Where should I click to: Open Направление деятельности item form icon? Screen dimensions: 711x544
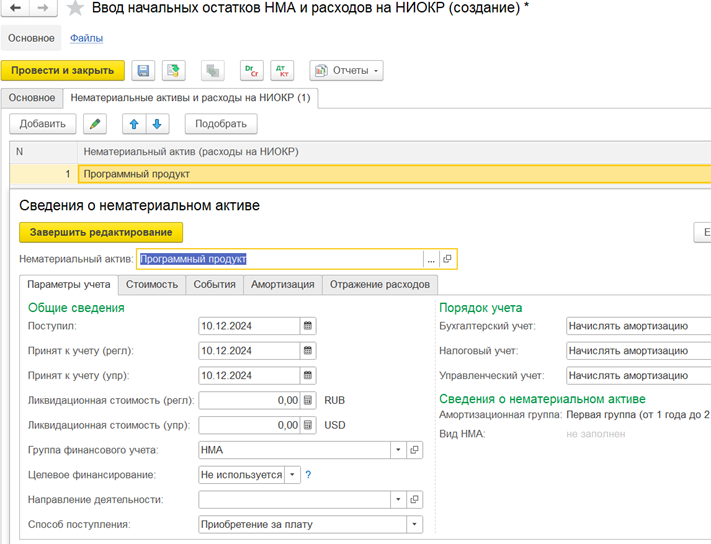[x=414, y=500]
